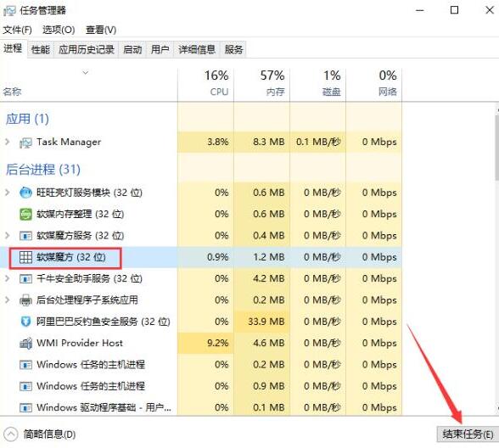Click the WMI Provider Host icon
Screen dimensions: 499x448
tap(25, 343)
